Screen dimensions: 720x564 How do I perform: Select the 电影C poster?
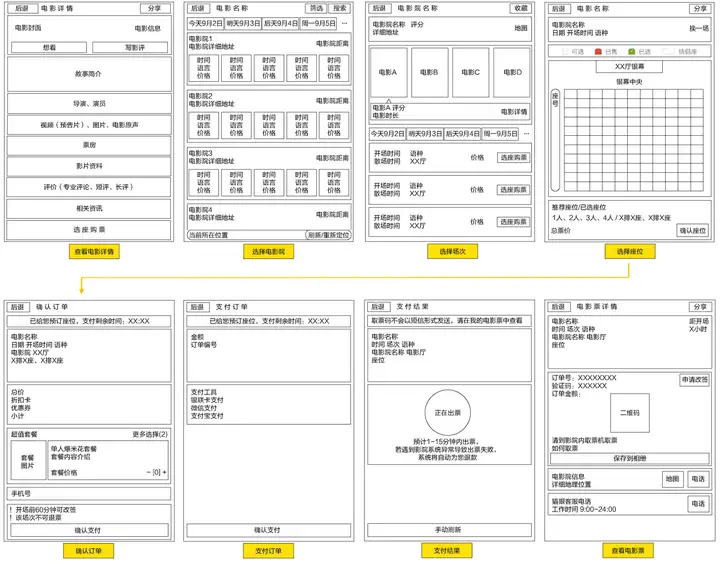point(471,72)
